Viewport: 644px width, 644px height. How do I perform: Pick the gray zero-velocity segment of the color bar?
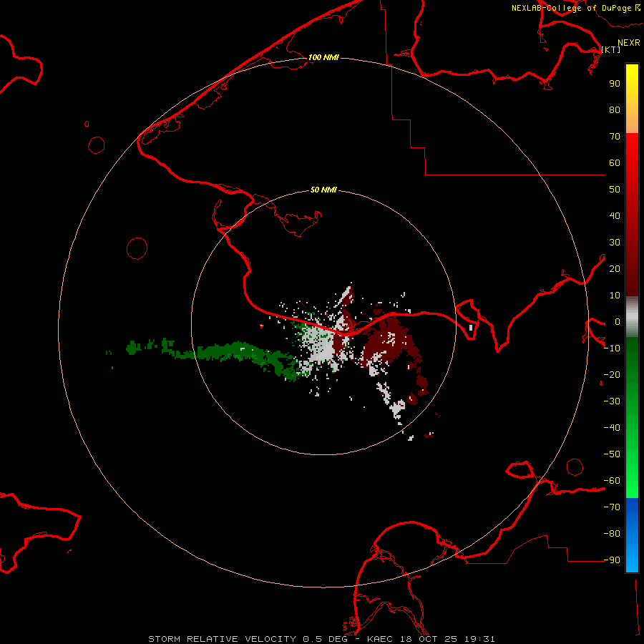tap(632, 317)
